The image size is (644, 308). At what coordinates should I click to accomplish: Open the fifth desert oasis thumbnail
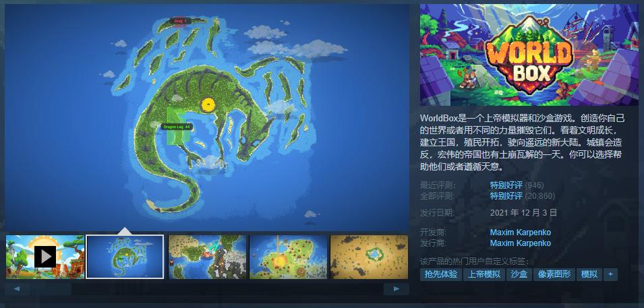(x=369, y=257)
